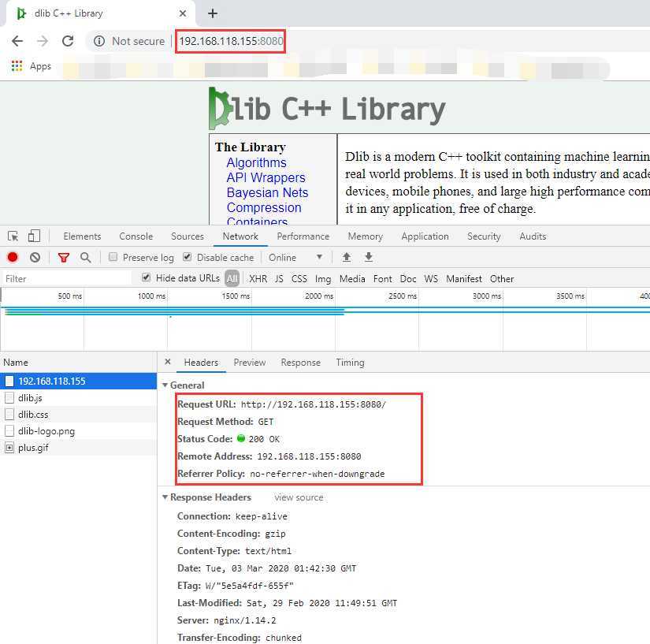Clear the network log

click(35, 258)
